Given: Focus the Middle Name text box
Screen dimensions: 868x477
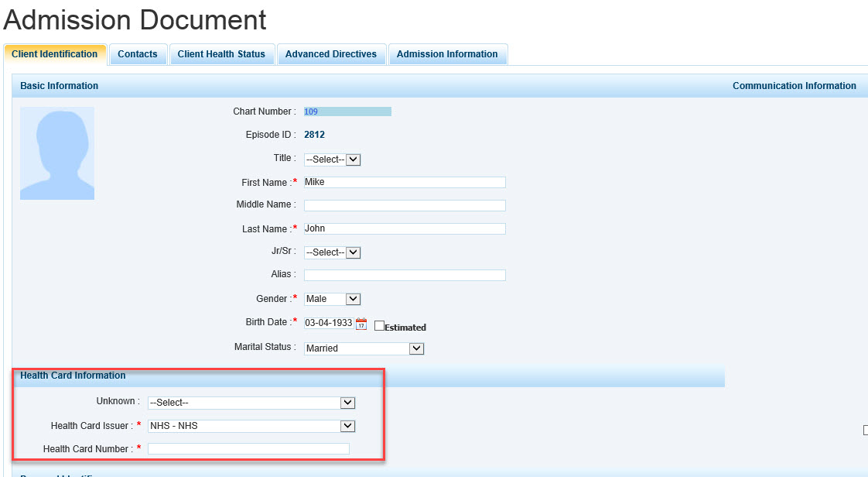Looking at the screenshot, I should click(x=405, y=206).
